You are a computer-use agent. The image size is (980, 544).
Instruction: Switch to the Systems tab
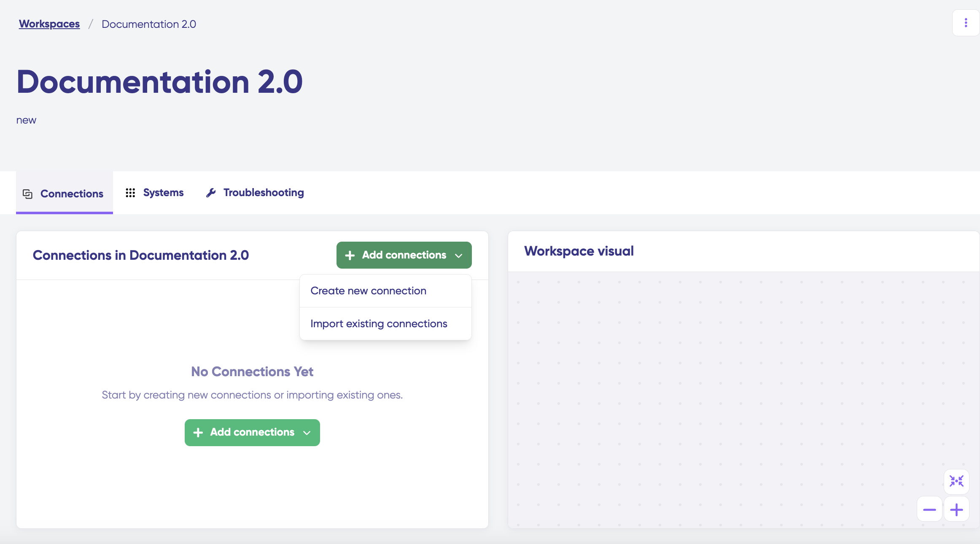(163, 193)
